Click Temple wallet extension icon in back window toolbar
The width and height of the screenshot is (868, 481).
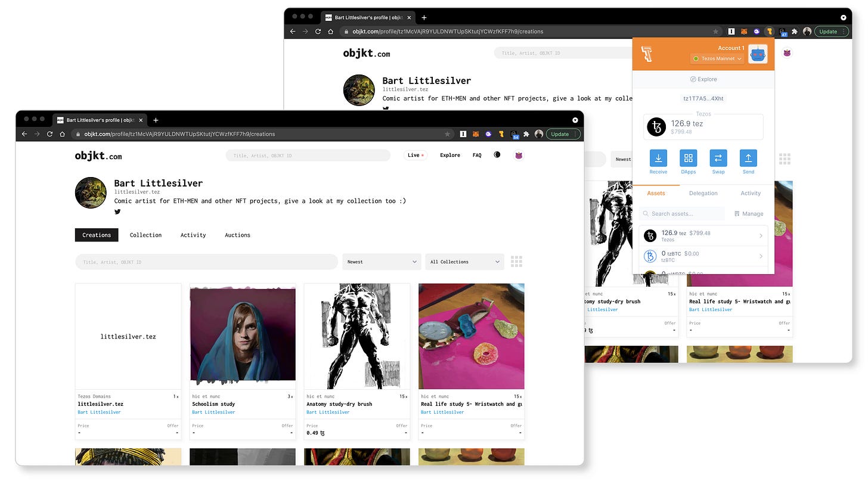coord(769,32)
